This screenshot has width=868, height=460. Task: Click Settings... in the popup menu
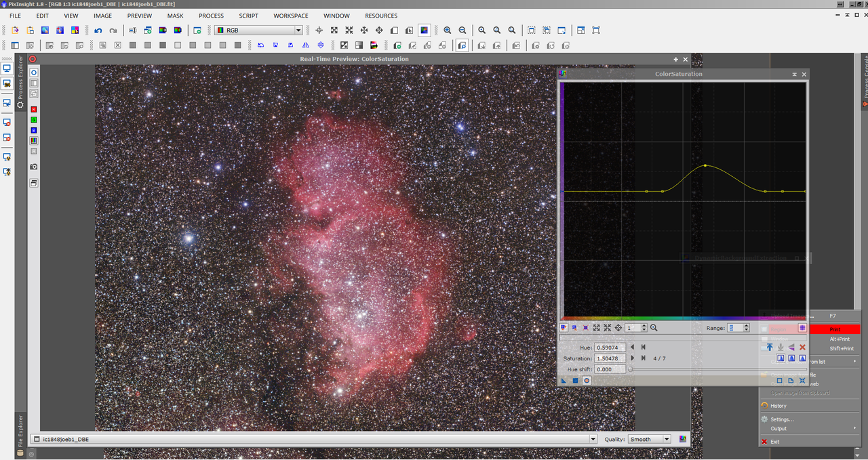782,419
